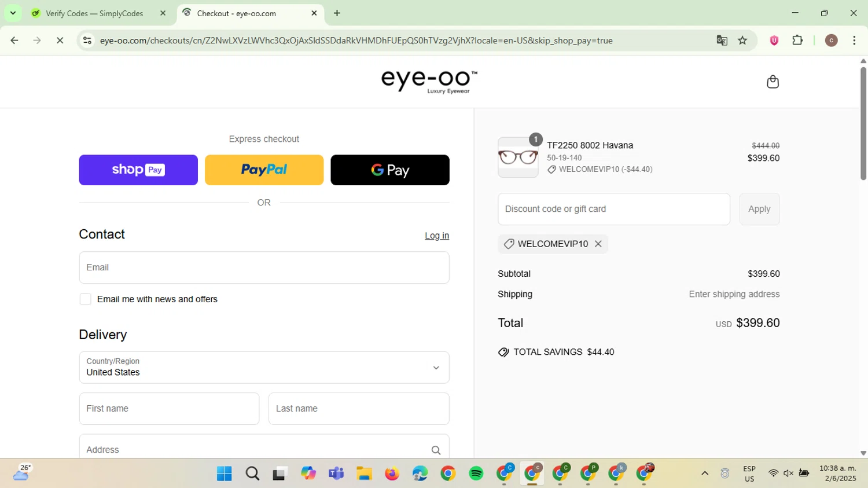Stop loading the page

[60, 41]
